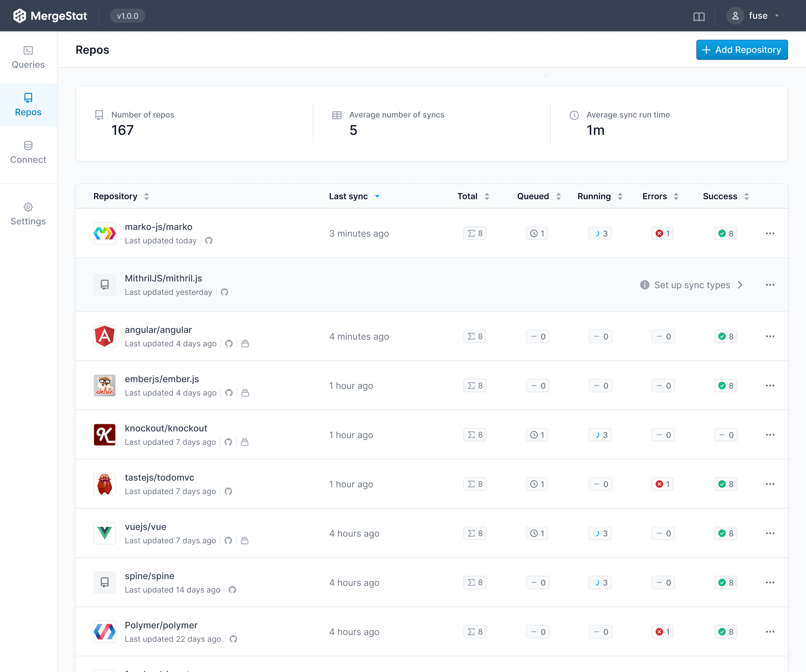The width and height of the screenshot is (806, 672).
Task: Click the lock icon on angular/angular row
Action: tap(246, 344)
